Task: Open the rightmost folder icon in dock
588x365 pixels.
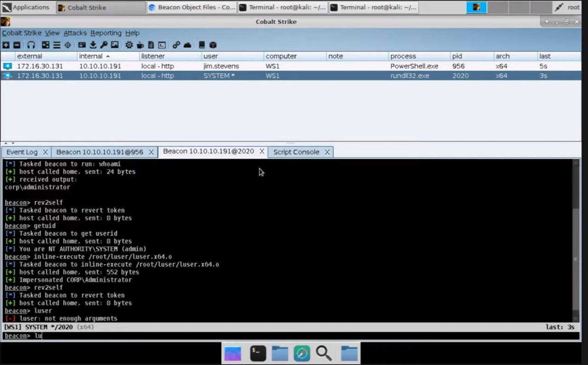Action: (349, 353)
